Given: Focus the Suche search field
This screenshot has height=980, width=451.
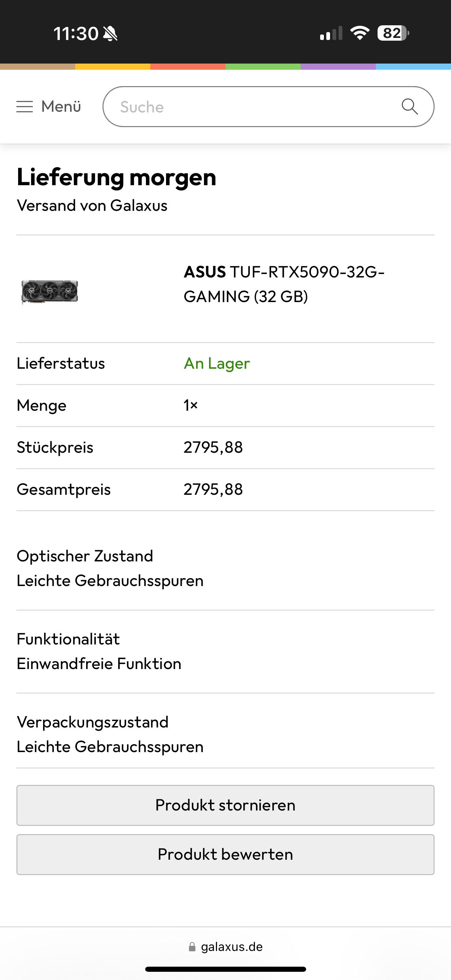Looking at the screenshot, I should (251, 107).
